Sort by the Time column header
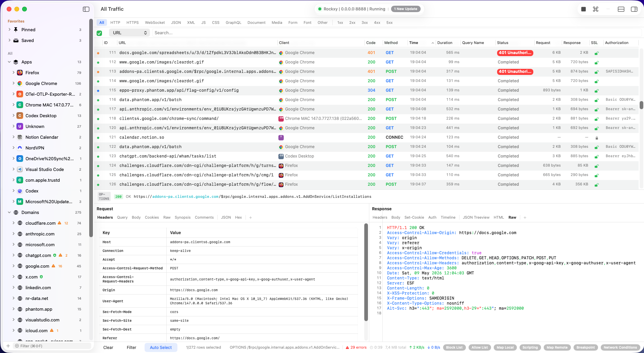The image size is (644, 353). (421, 43)
